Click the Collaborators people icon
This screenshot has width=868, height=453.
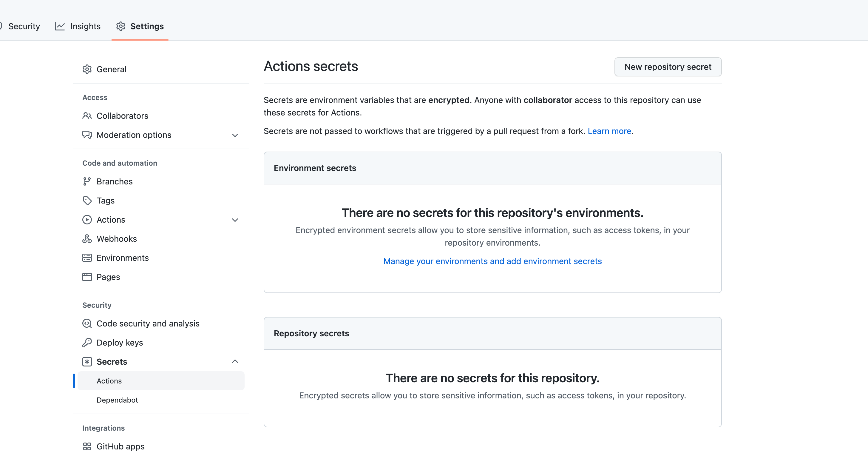[87, 115]
